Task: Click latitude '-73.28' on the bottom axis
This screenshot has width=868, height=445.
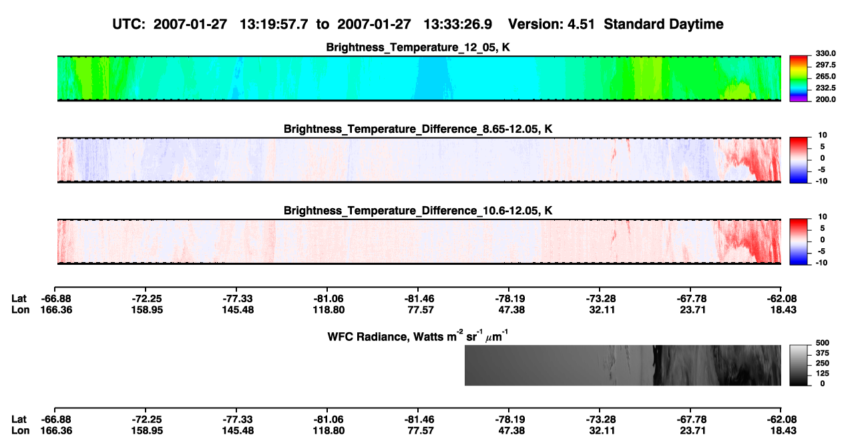Action: point(600,420)
